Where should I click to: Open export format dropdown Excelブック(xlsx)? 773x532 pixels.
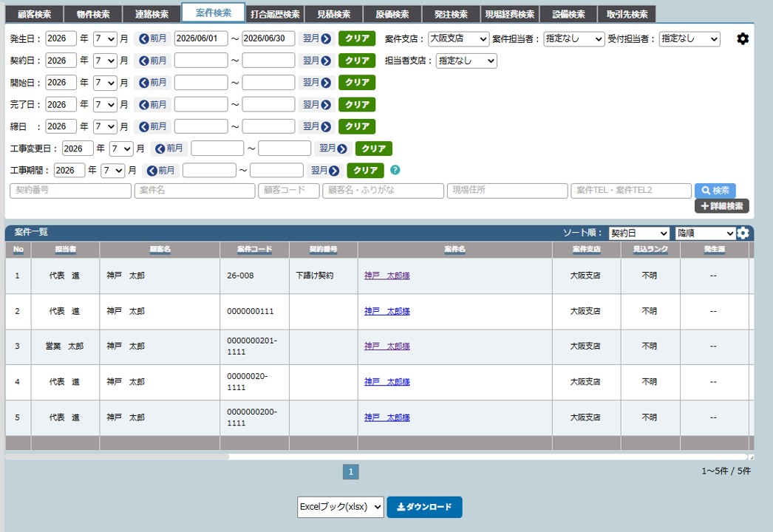coord(340,507)
